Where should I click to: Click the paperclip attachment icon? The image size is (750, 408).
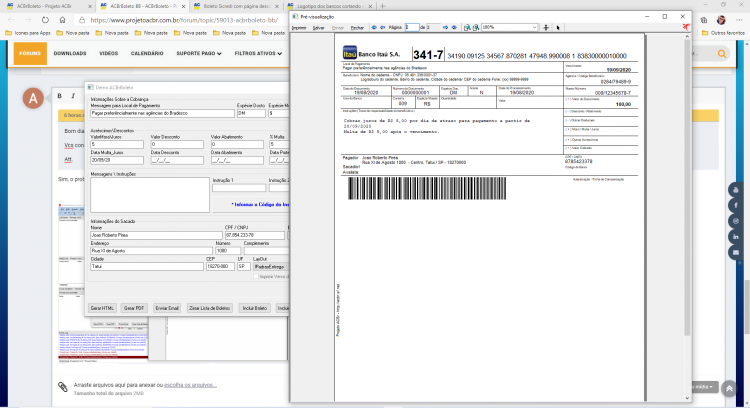[63, 386]
